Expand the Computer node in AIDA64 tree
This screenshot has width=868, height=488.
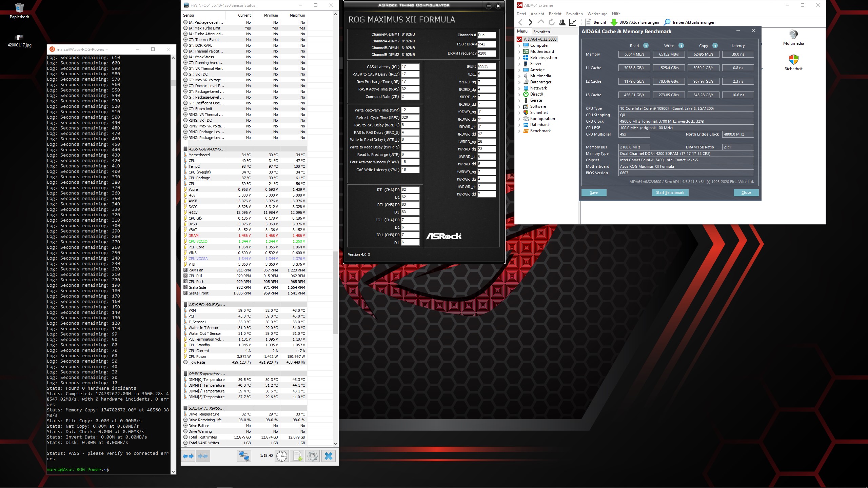point(519,45)
